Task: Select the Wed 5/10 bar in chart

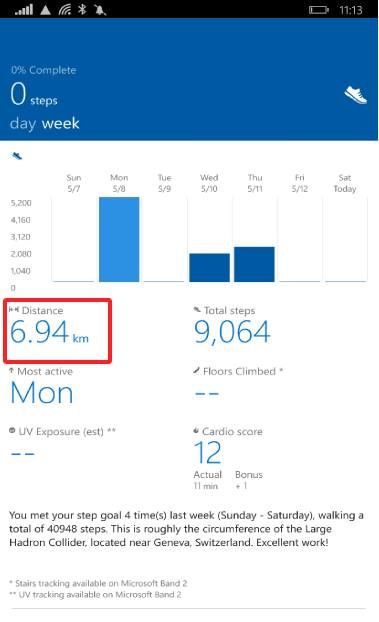Action: pos(209,267)
